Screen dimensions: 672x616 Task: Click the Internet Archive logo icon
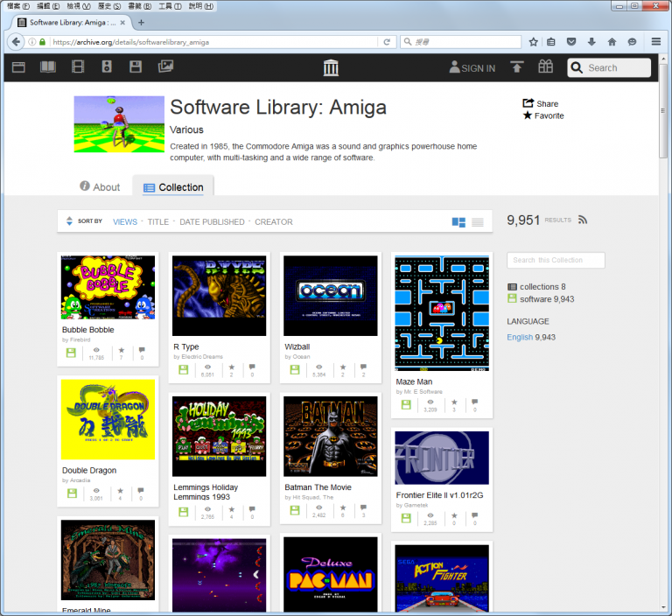[x=331, y=67]
